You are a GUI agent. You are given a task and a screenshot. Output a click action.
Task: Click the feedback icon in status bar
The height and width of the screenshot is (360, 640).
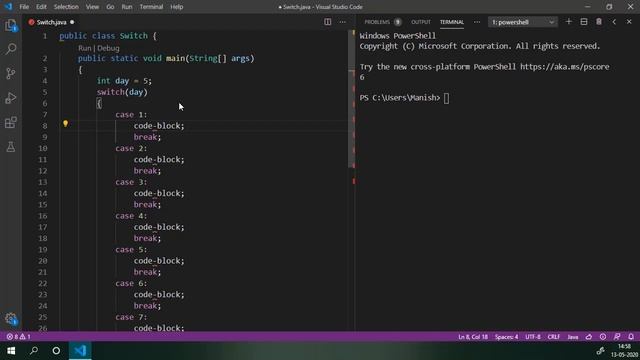tap(617, 337)
